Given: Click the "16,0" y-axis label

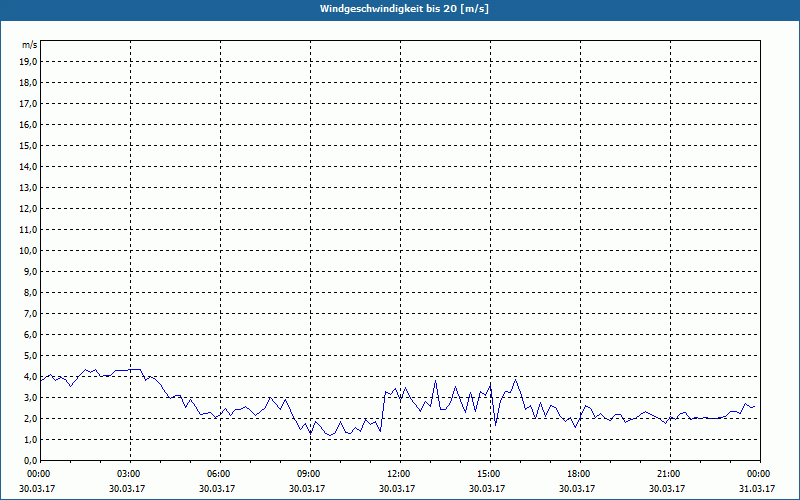Looking at the screenshot, I should coord(28,124).
